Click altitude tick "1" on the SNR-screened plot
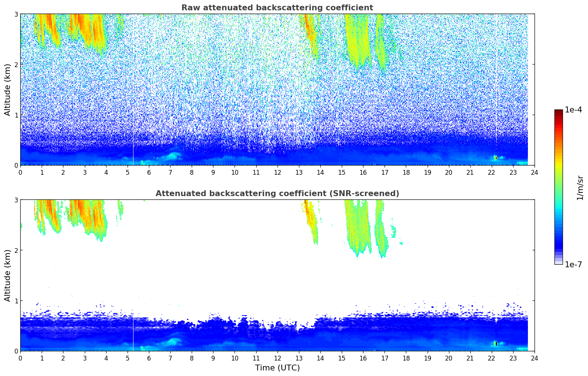 pos(16,301)
